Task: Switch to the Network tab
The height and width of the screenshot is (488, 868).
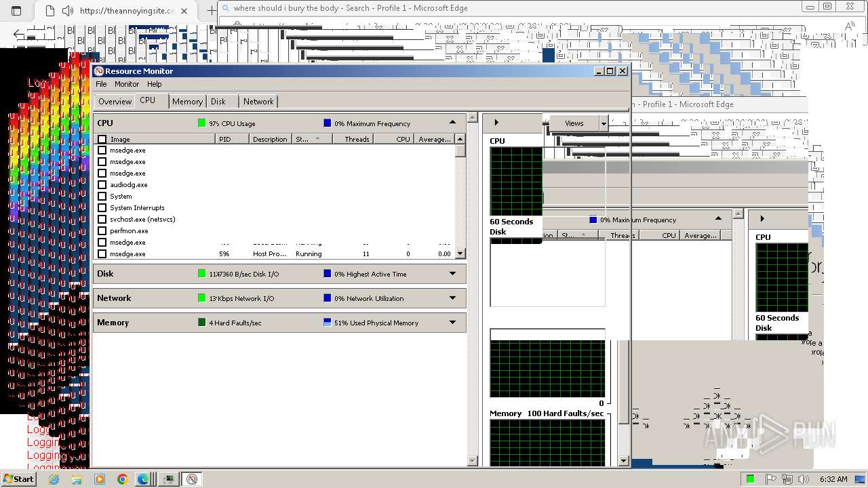Action: click(x=258, y=102)
